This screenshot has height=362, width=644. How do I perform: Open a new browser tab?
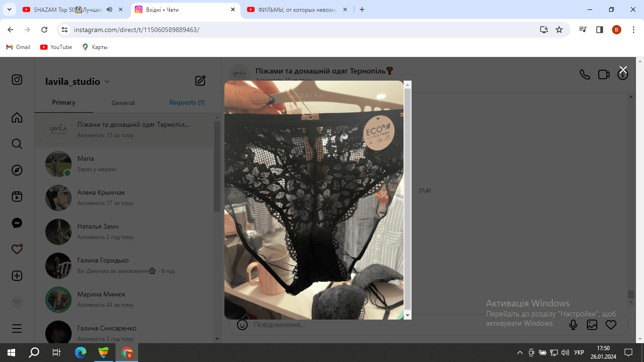362,9
